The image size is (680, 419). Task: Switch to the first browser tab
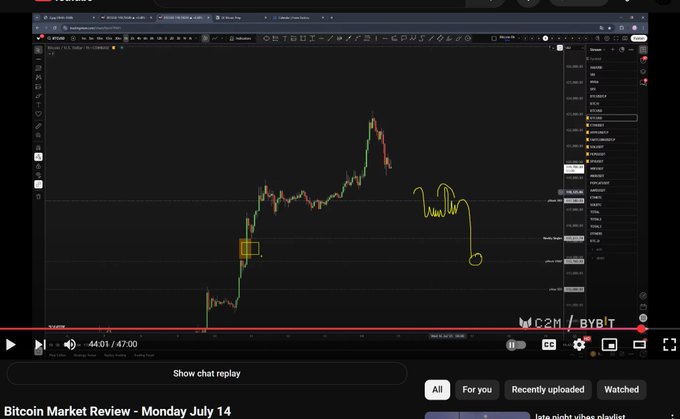68,18
